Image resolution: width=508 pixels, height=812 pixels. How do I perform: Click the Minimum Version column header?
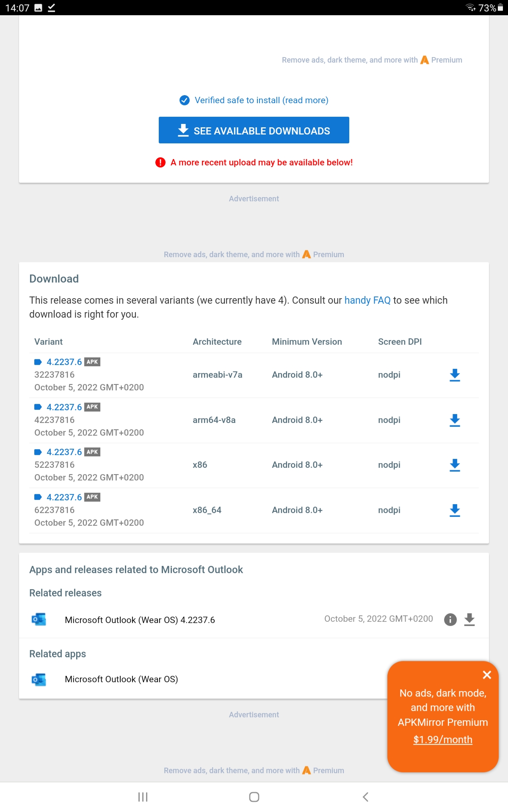pos(307,342)
